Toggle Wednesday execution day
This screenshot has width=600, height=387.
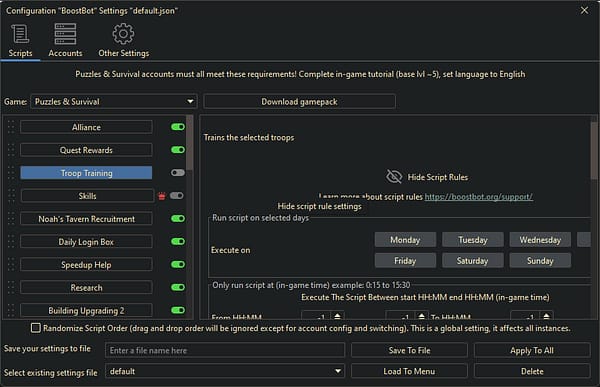[540, 240]
